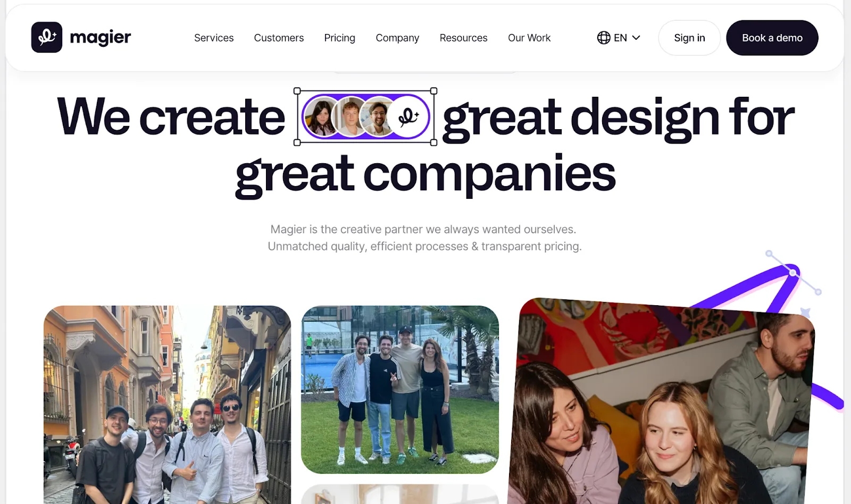Click the white magier symbol in badge
The height and width of the screenshot is (504, 851).
click(x=408, y=116)
